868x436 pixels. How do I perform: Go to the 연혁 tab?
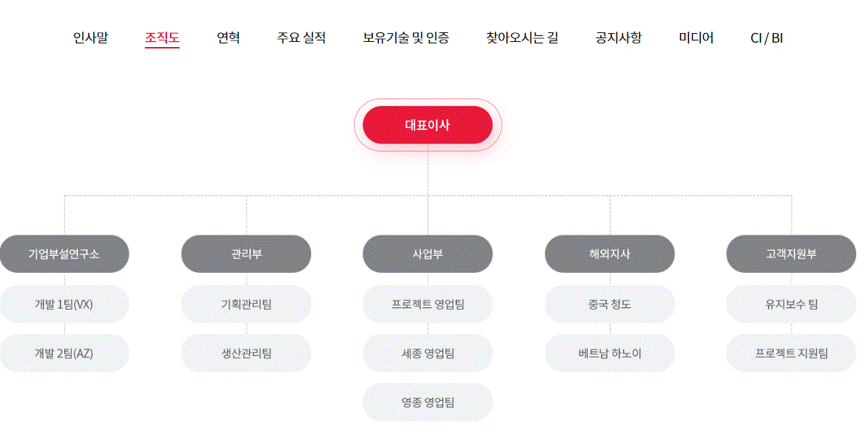pyautogui.click(x=228, y=37)
